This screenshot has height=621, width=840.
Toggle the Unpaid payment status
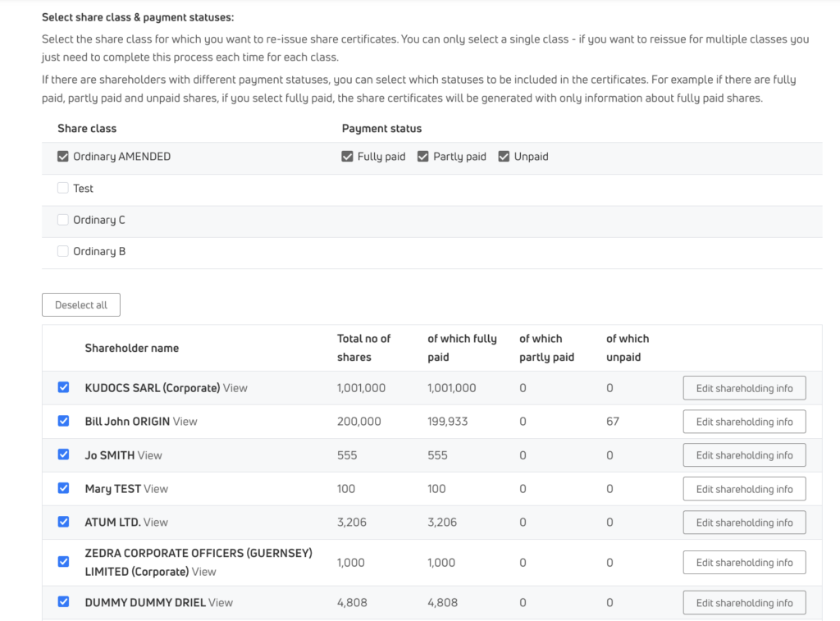tap(504, 157)
